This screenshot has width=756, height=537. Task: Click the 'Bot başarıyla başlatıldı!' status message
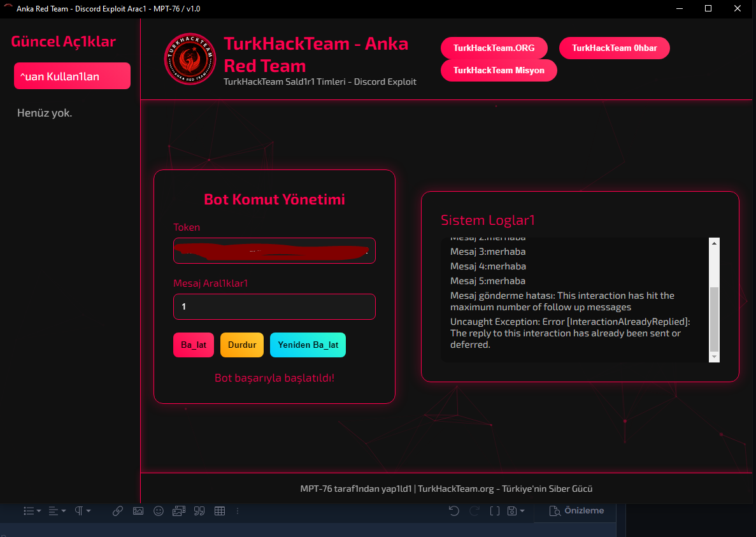click(275, 378)
